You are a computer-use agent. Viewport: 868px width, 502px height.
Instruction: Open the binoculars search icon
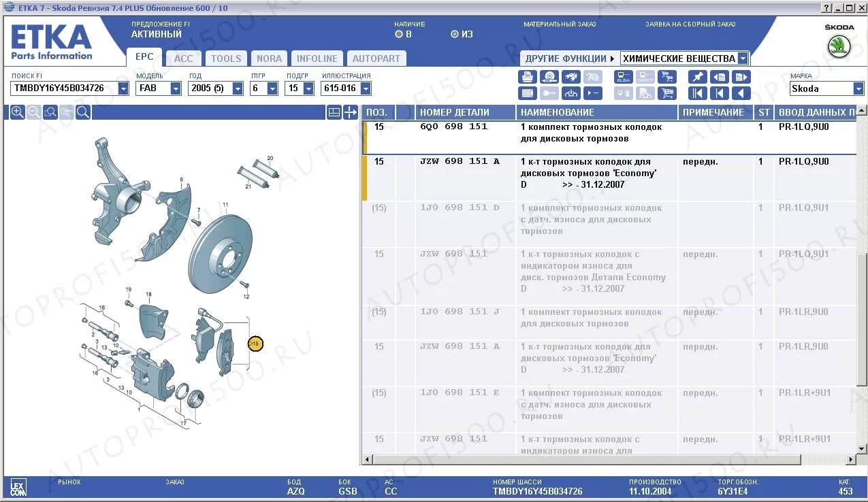tap(571, 78)
